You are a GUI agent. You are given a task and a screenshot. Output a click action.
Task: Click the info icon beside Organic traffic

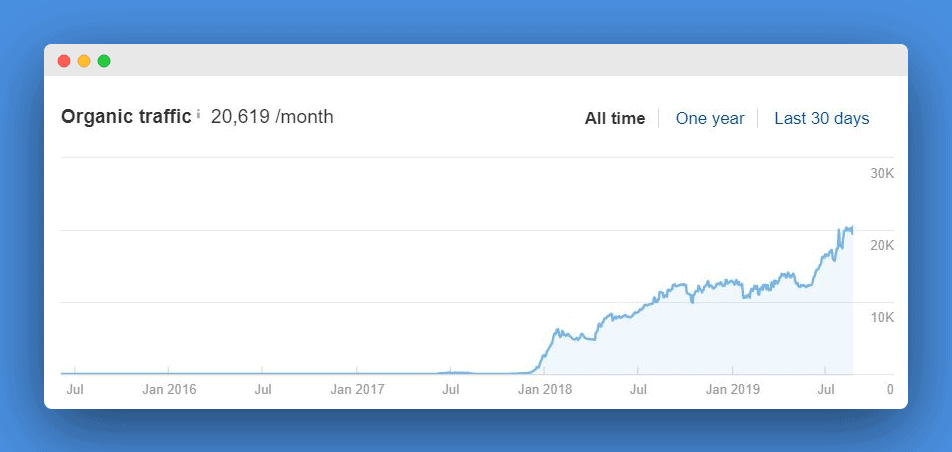pyautogui.click(x=198, y=114)
